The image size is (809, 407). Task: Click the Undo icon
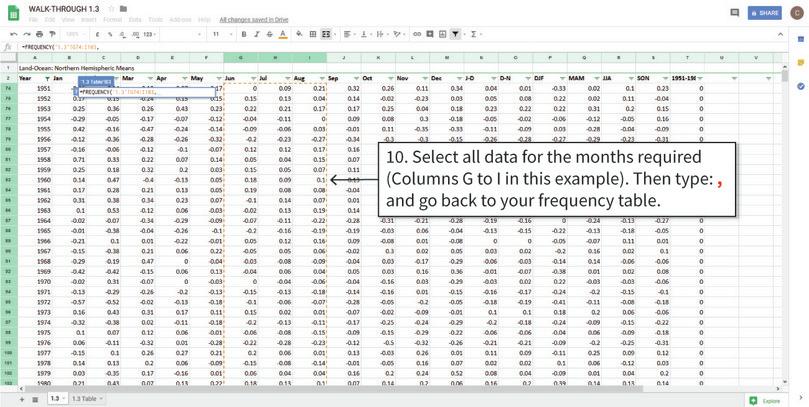(14, 34)
